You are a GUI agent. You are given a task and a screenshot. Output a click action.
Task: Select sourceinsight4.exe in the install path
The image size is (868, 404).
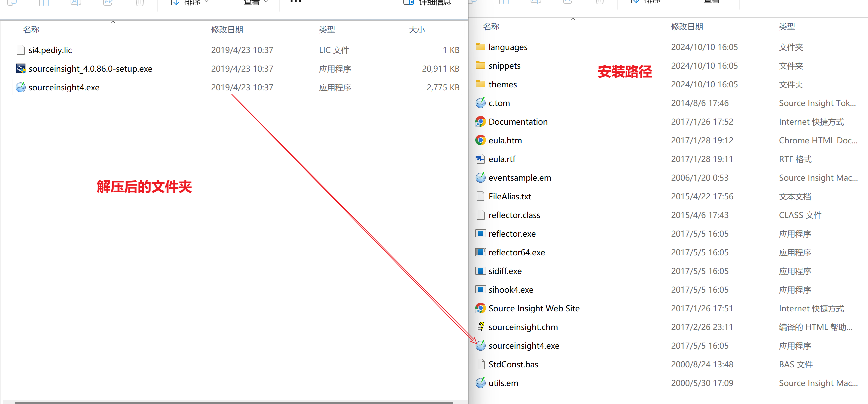coord(523,346)
